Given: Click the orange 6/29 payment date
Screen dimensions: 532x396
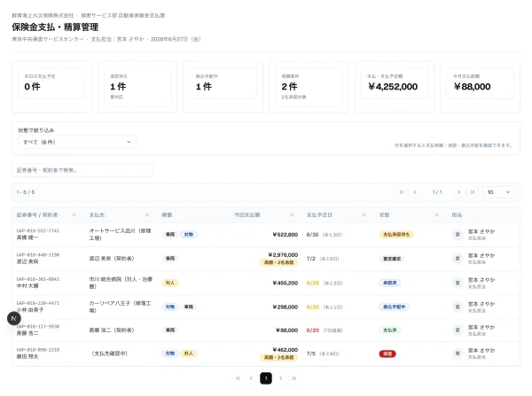Looking at the screenshot, I should point(313,283).
